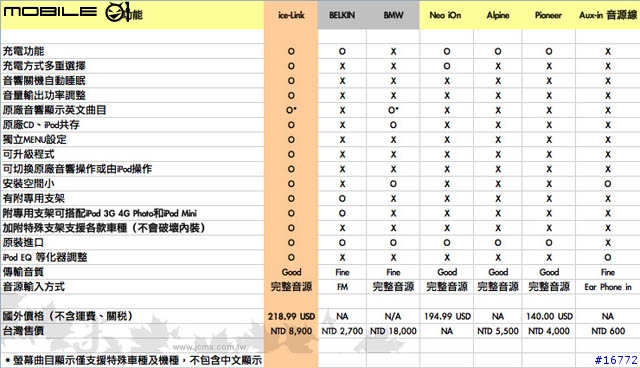Click the Pioneer O in 原裝進口 row
The height and width of the screenshot is (368, 640).
point(549,243)
